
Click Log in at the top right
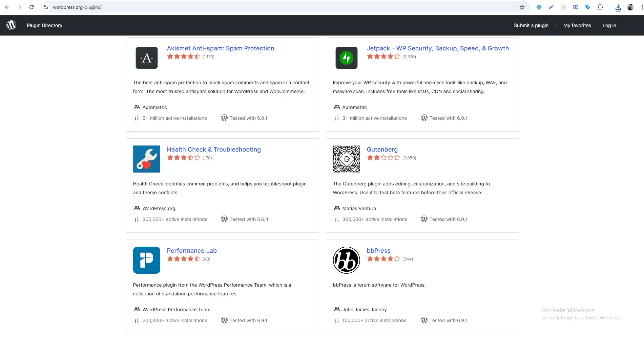(x=609, y=25)
